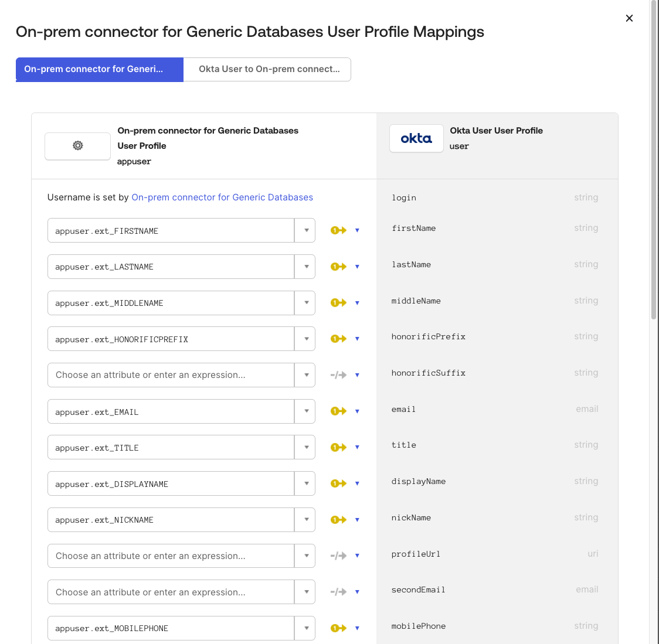Expand the attribute picker for the secondEmail row
The height and width of the screenshot is (644, 659).
coord(305,592)
